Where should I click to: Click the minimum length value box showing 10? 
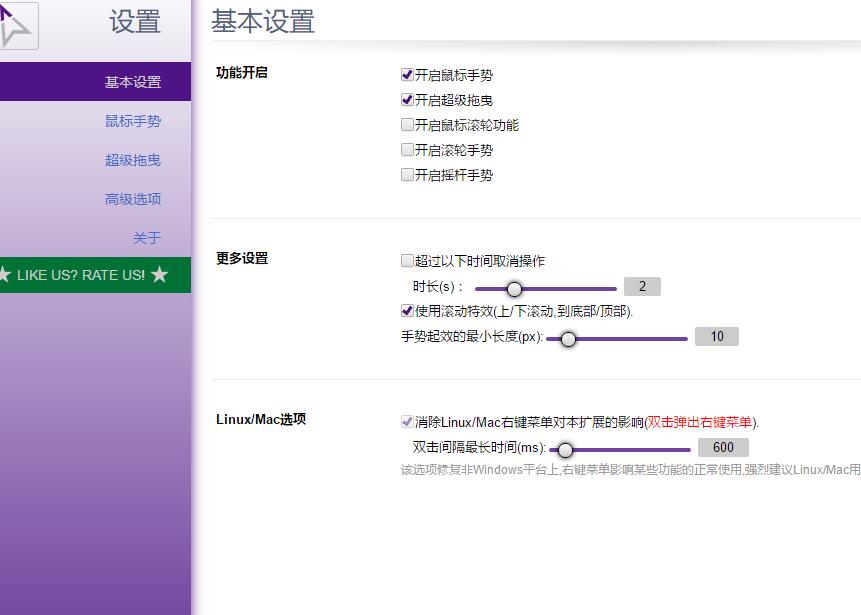(717, 336)
